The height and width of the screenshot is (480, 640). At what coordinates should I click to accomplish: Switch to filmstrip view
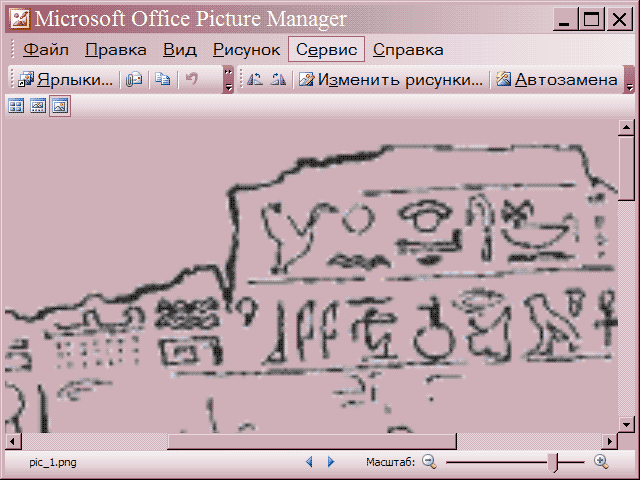pos(38,106)
